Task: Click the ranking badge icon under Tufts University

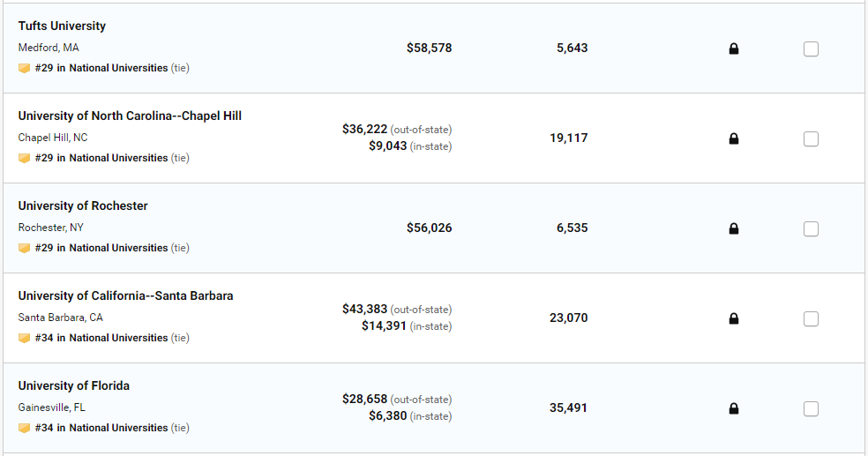Action: (25, 68)
